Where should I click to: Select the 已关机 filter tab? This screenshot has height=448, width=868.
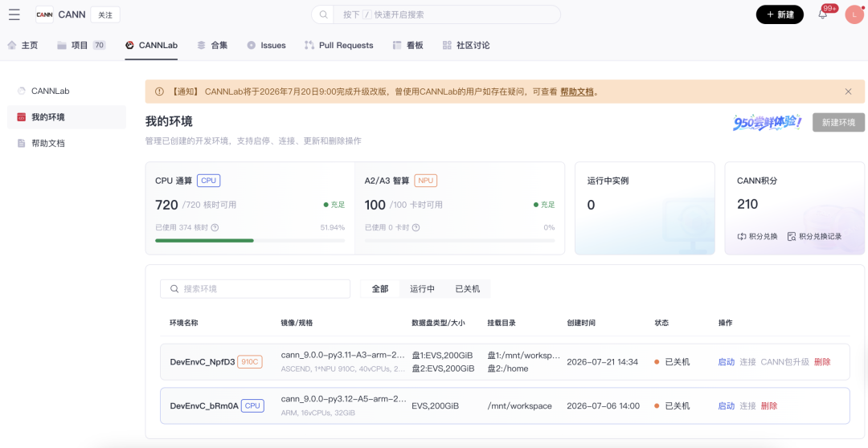(x=468, y=289)
